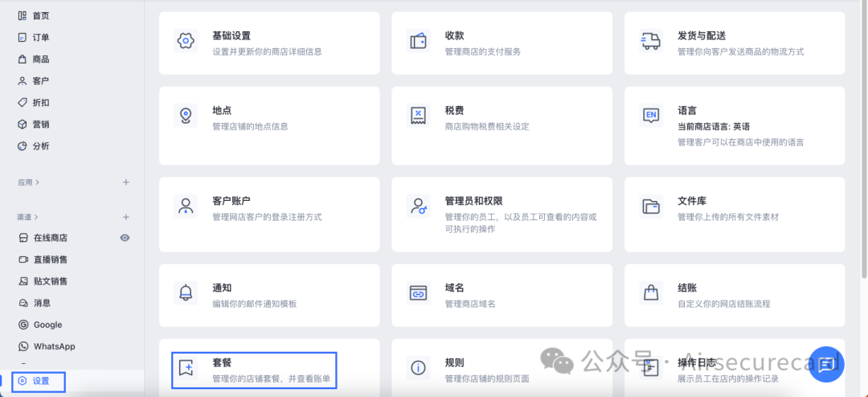Click the info icon on 规则 card

tap(418, 367)
